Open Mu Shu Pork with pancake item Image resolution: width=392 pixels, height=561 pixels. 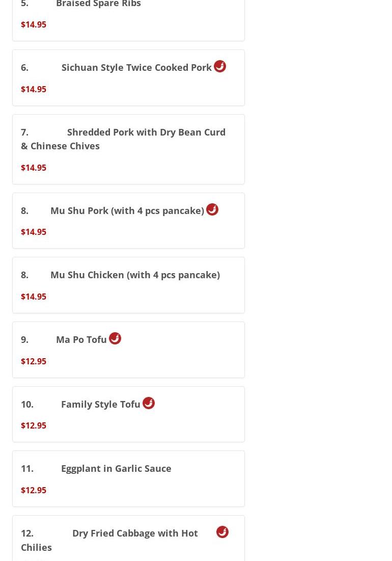[x=129, y=221]
